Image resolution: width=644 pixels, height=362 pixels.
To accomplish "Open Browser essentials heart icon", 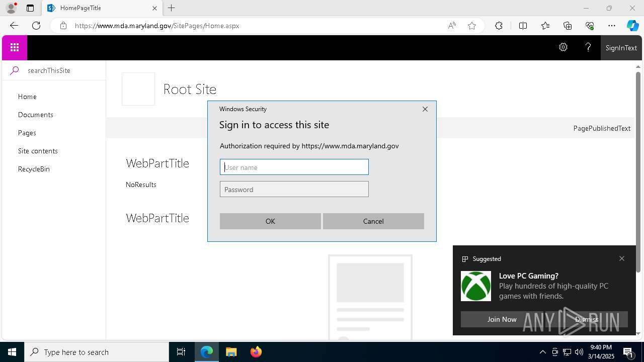I will click(590, 26).
